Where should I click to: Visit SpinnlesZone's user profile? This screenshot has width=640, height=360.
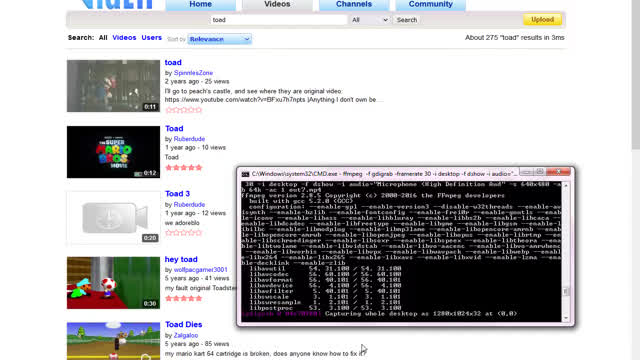click(x=193, y=73)
